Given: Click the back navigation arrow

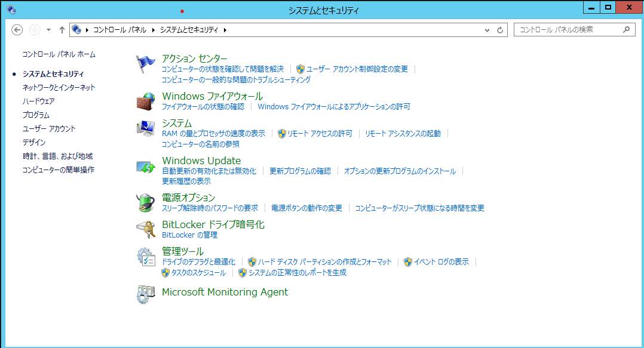Looking at the screenshot, I should tap(17, 30).
